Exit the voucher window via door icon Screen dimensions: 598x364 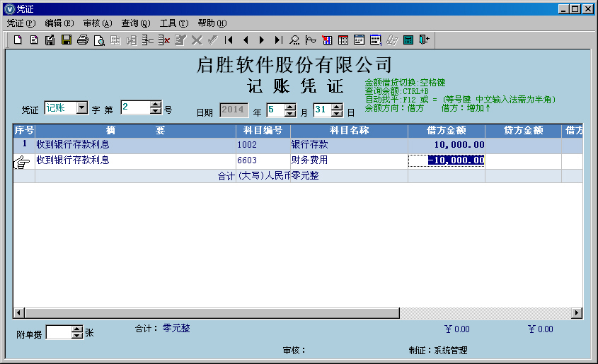click(424, 40)
